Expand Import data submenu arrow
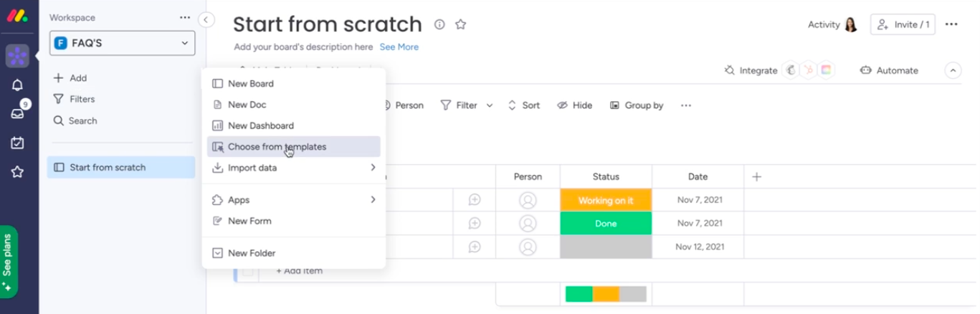This screenshot has width=980, height=314. coord(373,168)
